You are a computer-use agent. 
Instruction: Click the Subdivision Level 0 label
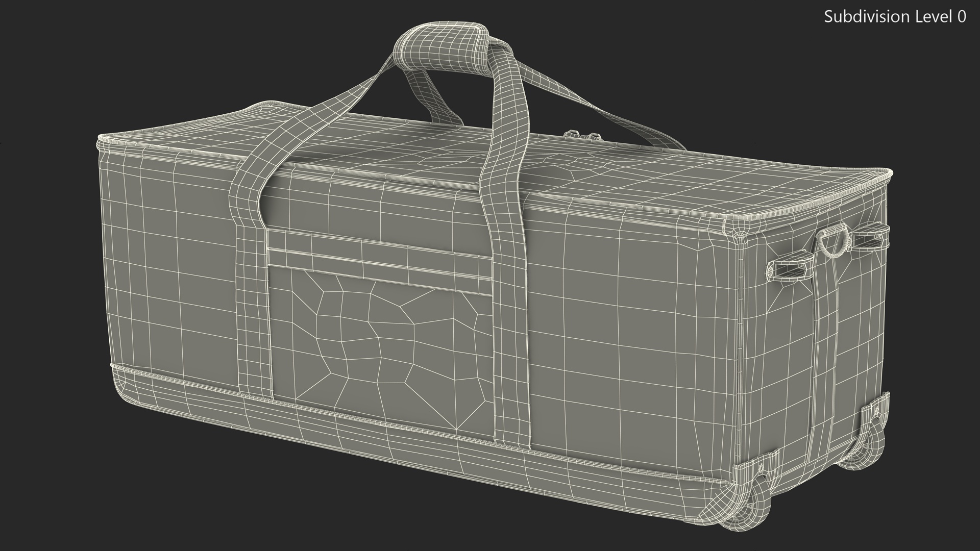tap(895, 17)
